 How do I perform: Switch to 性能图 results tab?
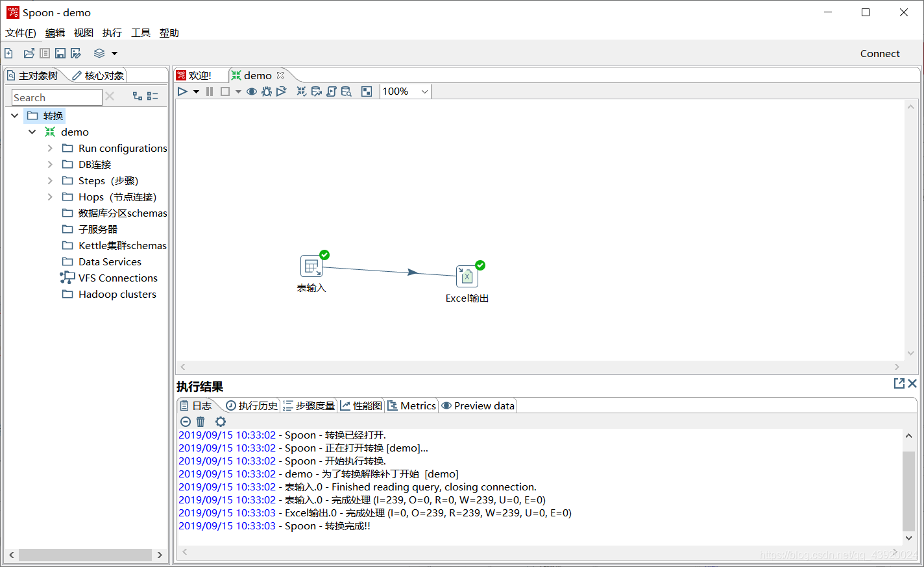click(x=361, y=405)
